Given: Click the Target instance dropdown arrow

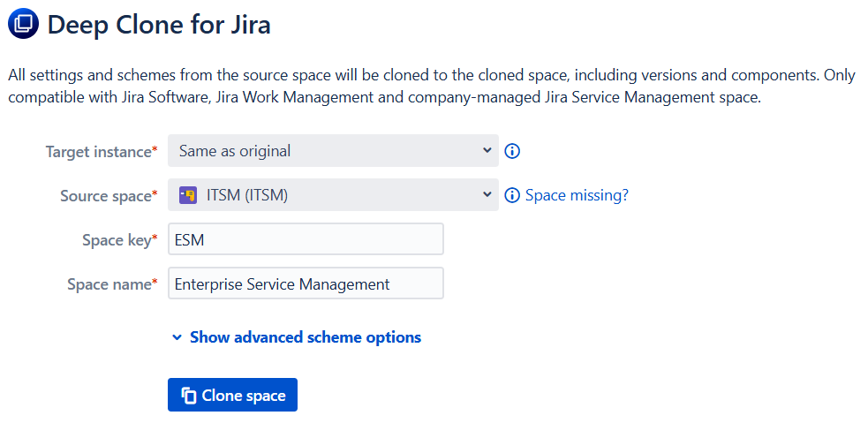Looking at the screenshot, I should 487,150.
